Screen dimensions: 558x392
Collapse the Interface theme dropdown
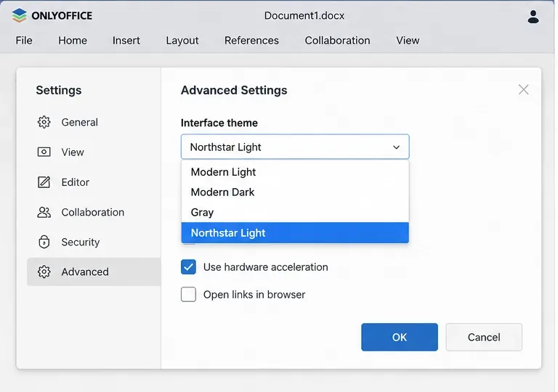point(295,147)
